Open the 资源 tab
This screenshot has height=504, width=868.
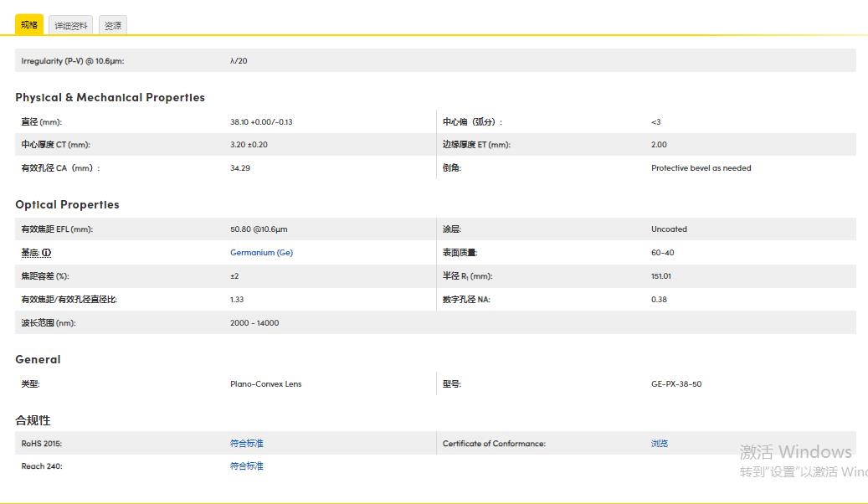point(113,25)
